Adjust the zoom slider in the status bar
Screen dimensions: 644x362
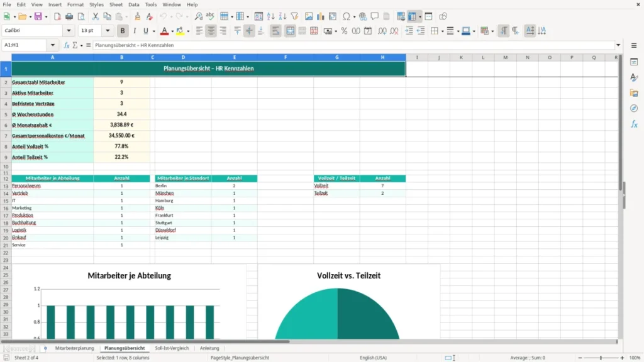click(x=601, y=358)
